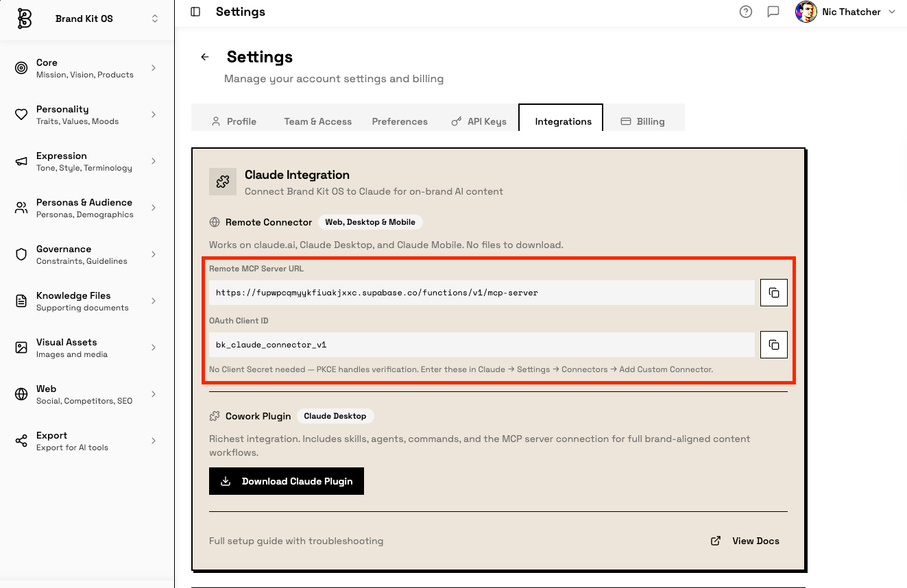Copy the Remote MCP Server URL

coord(773,293)
